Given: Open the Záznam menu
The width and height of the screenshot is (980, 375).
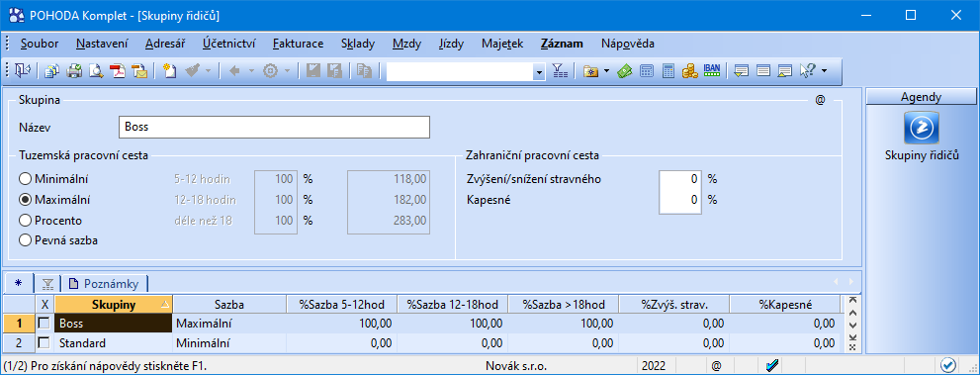Looking at the screenshot, I should [562, 44].
